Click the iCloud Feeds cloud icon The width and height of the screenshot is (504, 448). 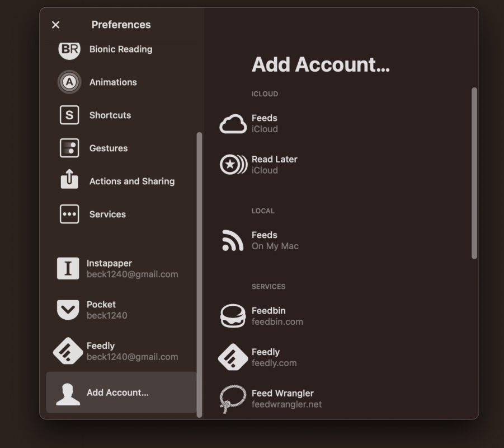pyautogui.click(x=233, y=124)
